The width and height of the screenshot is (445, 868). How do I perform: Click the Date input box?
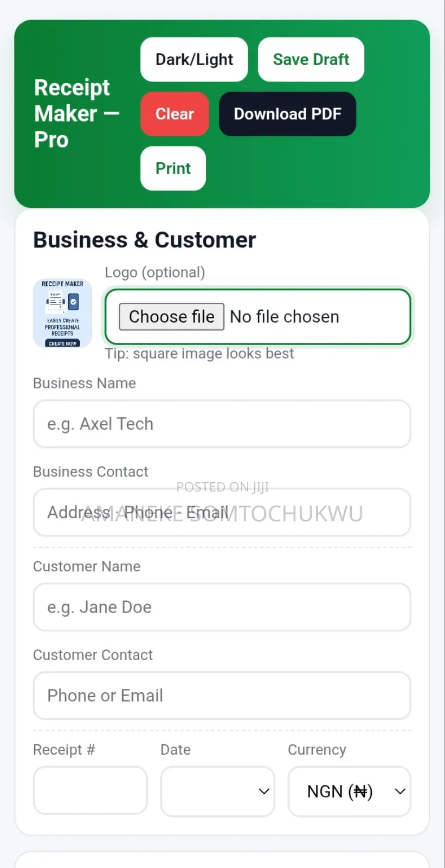click(217, 791)
